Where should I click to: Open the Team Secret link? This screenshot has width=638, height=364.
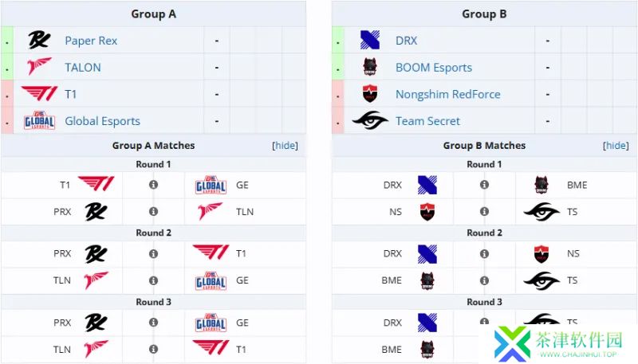click(427, 121)
